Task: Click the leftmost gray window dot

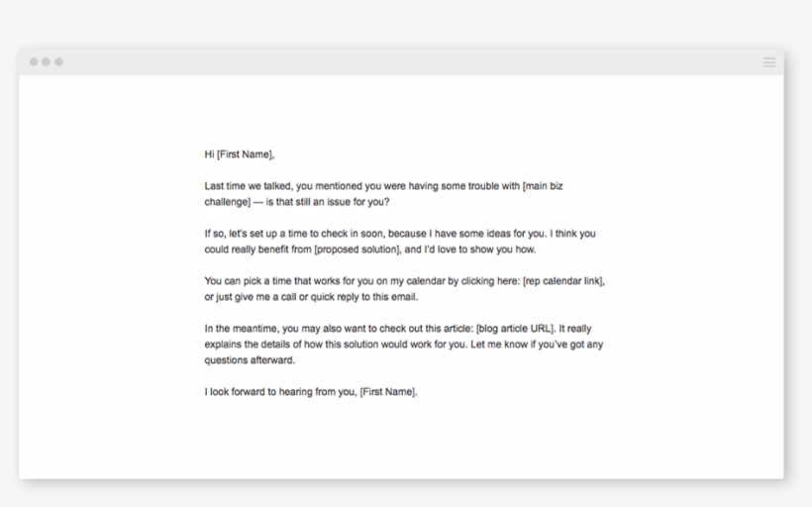Action: [x=34, y=62]
